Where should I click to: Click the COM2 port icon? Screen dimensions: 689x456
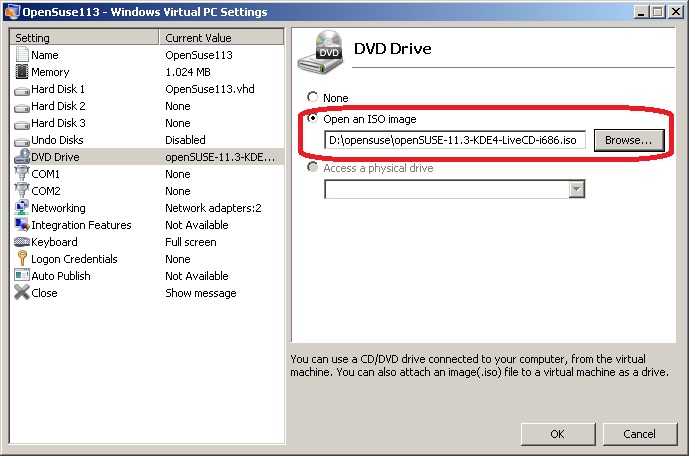point(22,191)
